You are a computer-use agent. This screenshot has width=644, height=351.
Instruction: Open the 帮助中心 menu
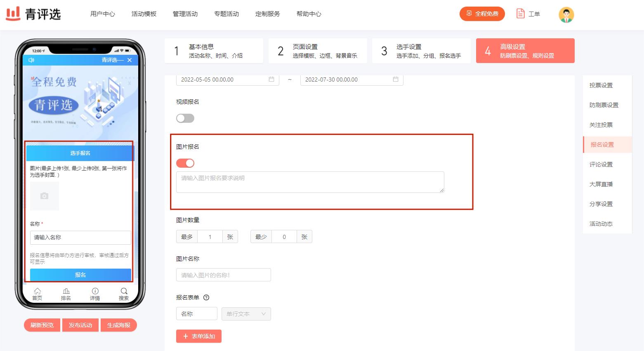(309, 14)
